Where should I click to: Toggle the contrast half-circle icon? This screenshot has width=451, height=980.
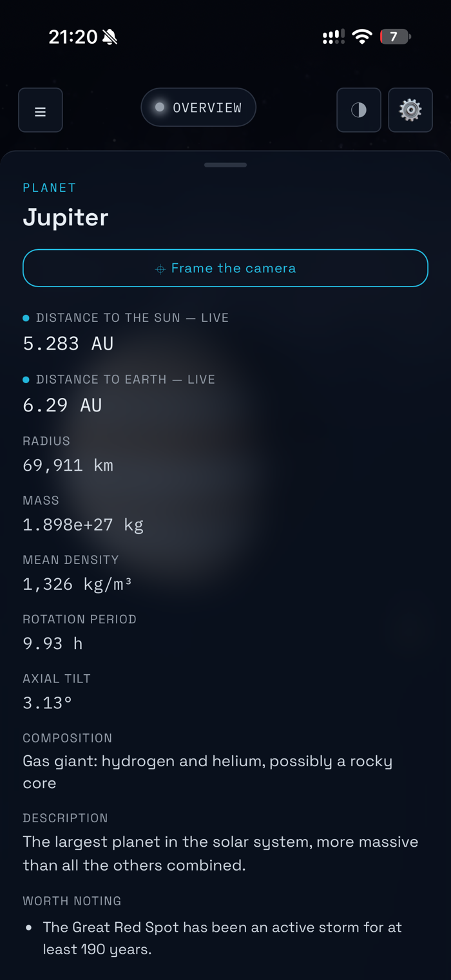(x=359, y=110)
